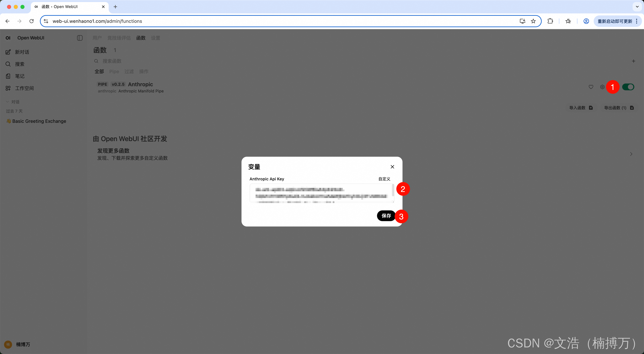Open the browser extensions puzzle icon
This screenshot has width=644, height=354.
(550, 21)
